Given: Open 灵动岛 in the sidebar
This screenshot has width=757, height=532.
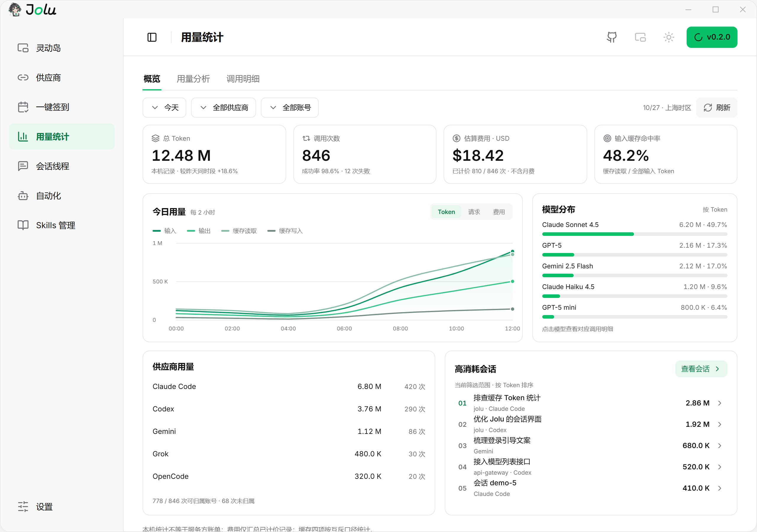Looking at the screenshot, I should click(62, 48).
